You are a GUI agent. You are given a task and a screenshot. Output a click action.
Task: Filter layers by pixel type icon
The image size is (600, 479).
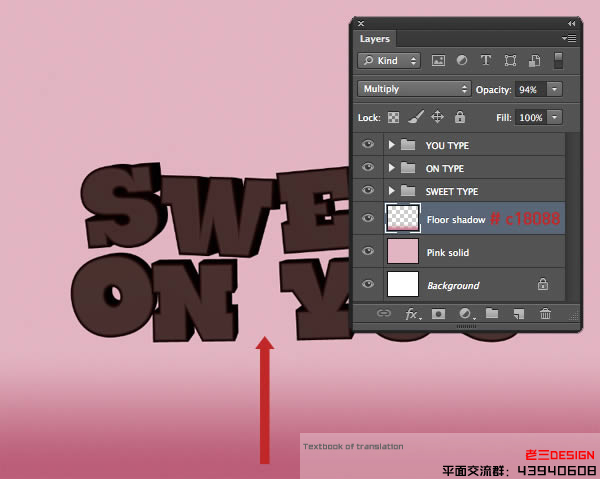(x=438, y=60)
